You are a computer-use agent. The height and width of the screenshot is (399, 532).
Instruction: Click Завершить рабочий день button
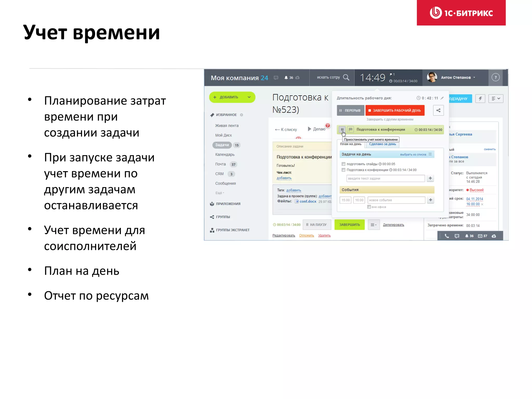coord(395,110)
